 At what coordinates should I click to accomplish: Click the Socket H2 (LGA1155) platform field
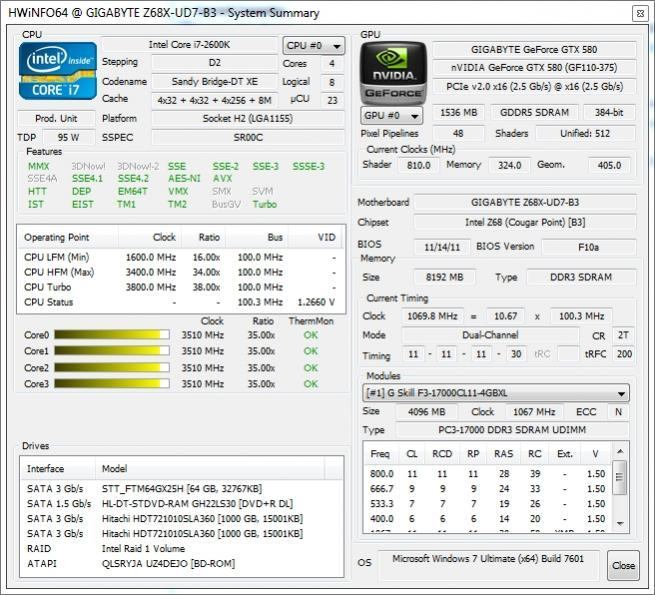click(248, 118)
